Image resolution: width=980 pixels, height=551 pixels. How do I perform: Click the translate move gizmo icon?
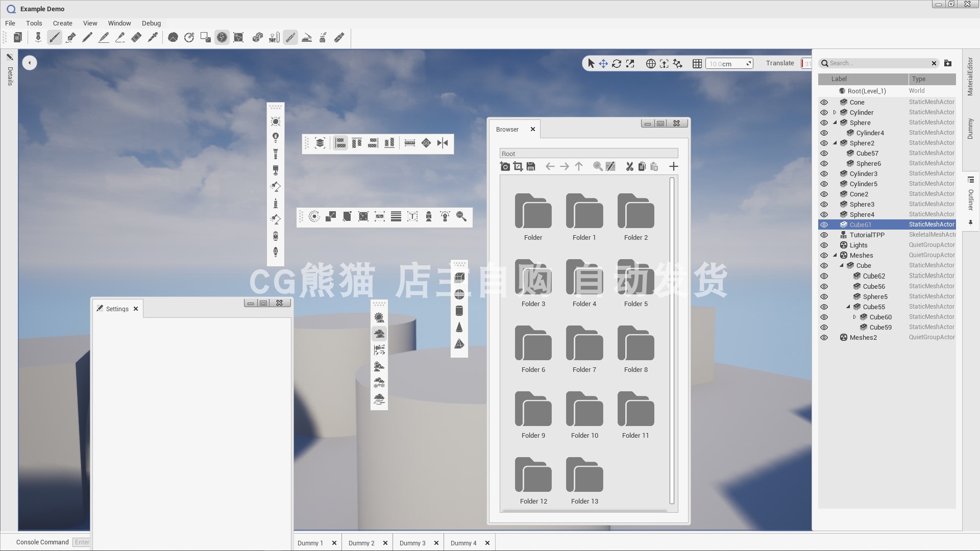pyautogui.click(x=603, y=63)
